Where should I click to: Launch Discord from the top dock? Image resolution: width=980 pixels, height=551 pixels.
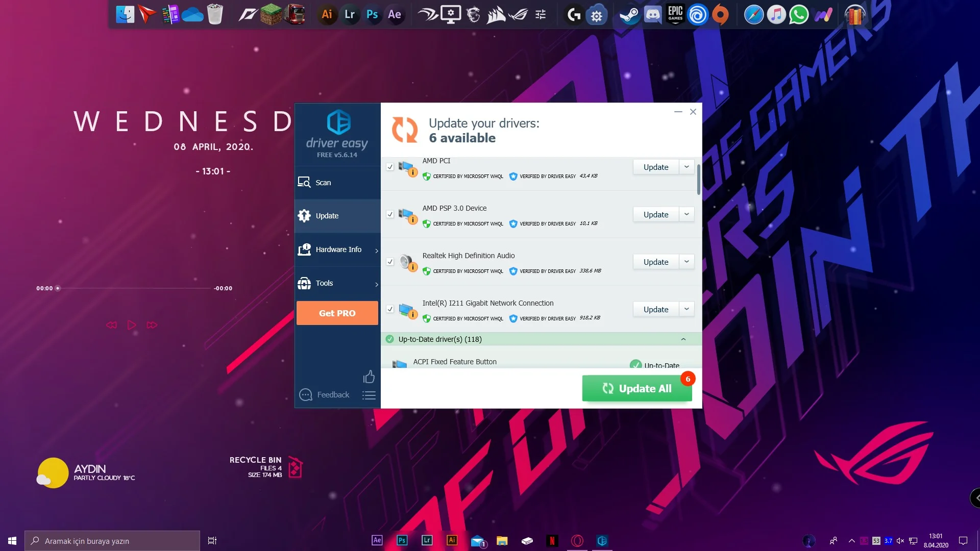coord(652,15)
